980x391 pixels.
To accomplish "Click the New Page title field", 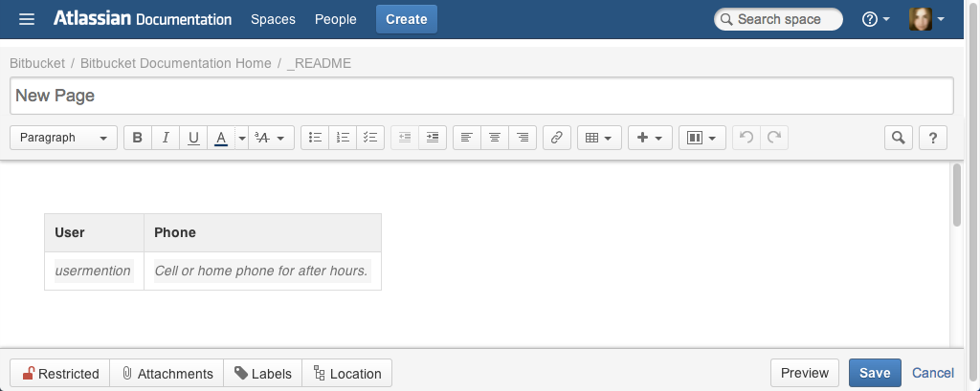I will click(x=482, y=96).
